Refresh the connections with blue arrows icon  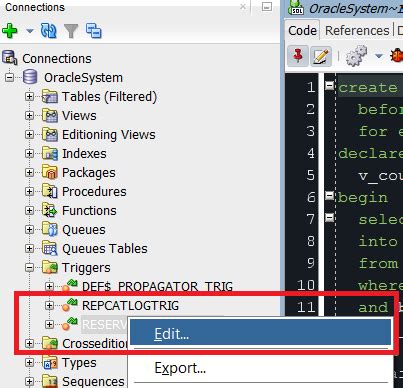48,31
